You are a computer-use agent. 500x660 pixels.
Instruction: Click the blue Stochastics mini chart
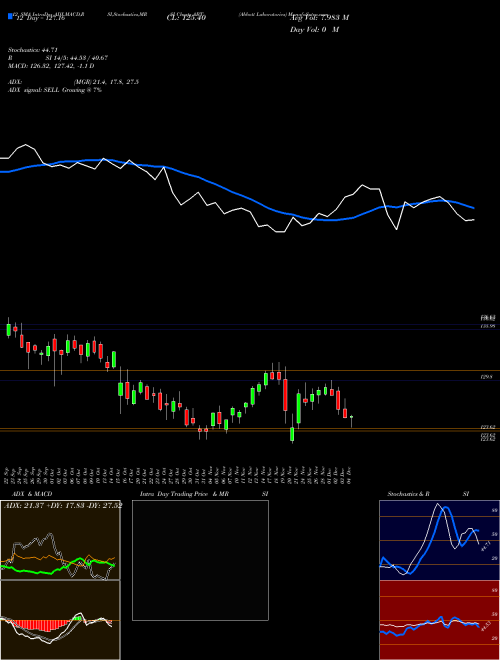click(439, 540)
